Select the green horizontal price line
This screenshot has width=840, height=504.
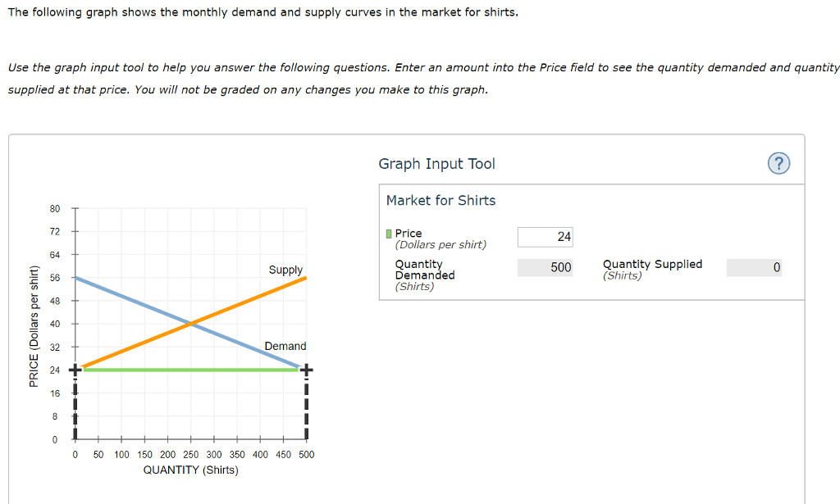pyautogui.click(x=189, y=370)
